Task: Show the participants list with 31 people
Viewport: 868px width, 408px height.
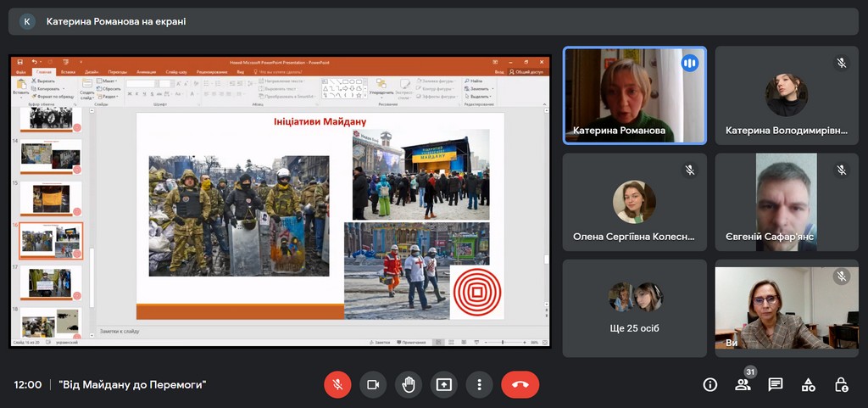Action: point(743,384)
